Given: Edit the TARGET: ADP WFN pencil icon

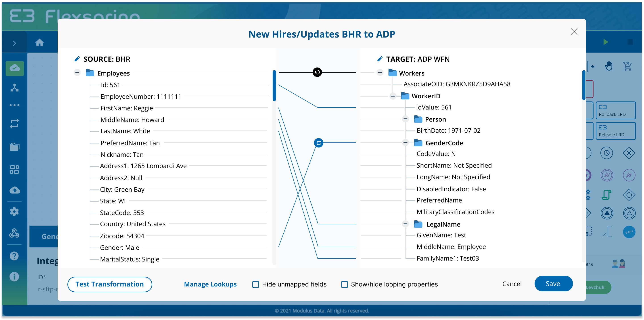Looking at the screenshot, I should [380, 59].
